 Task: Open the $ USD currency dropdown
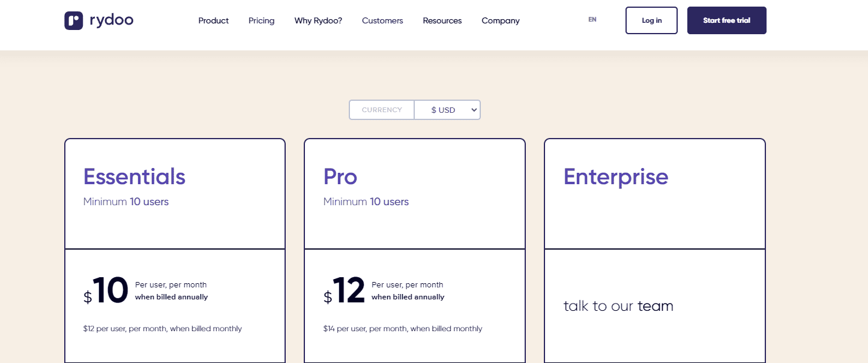point(447,110)
